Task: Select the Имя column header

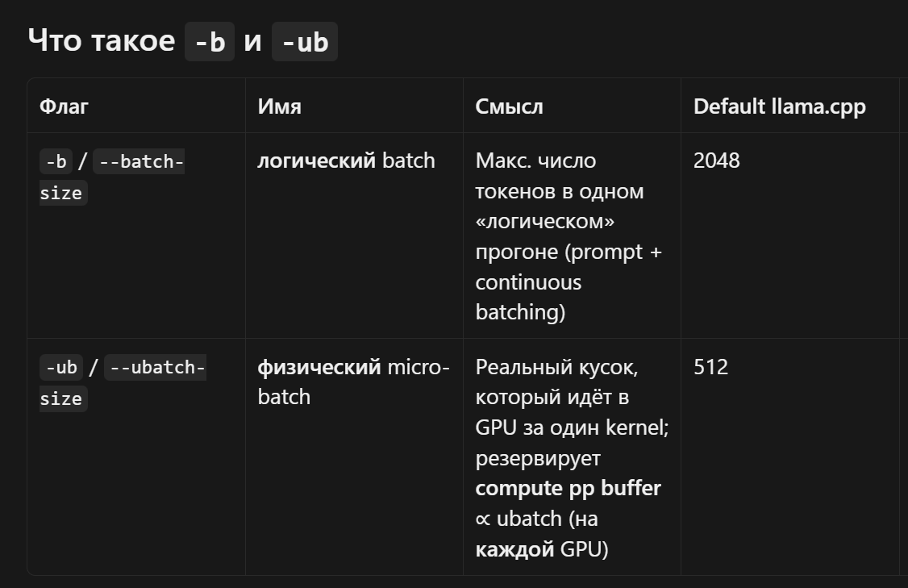Action: click(x=279, y=106)
